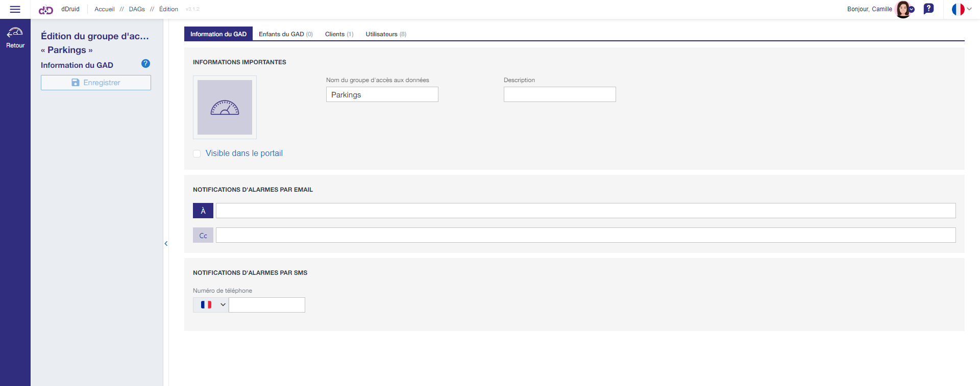Focus the Description input field
980x386 pixels.
click(x=560, y=94)
